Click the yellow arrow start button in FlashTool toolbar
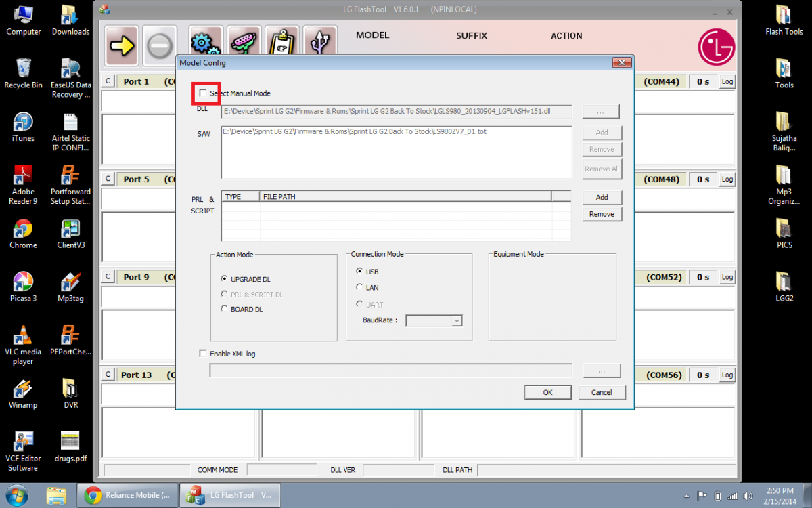The width and height of the screenshot is (812, 508). pos(122,45)
